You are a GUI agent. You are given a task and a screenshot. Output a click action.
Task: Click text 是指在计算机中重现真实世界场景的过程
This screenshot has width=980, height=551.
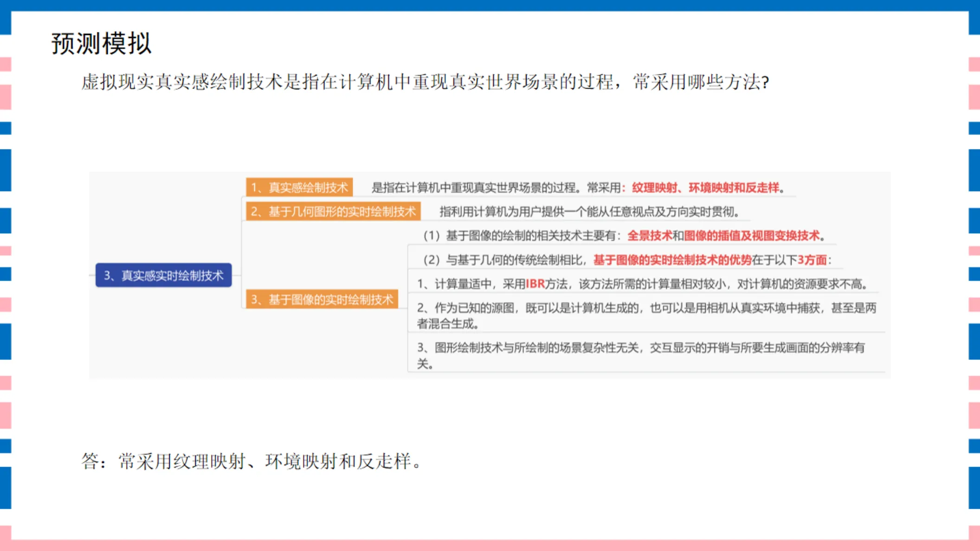(x=474, y=187)
